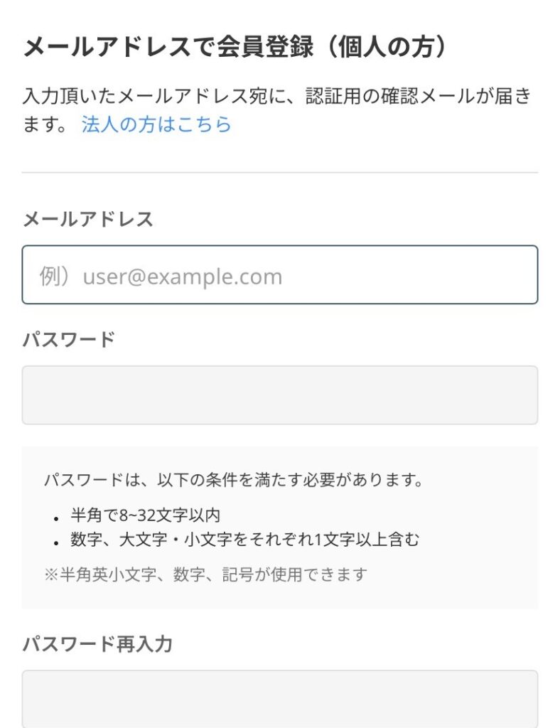Click the メールアドレス field label

88,219
